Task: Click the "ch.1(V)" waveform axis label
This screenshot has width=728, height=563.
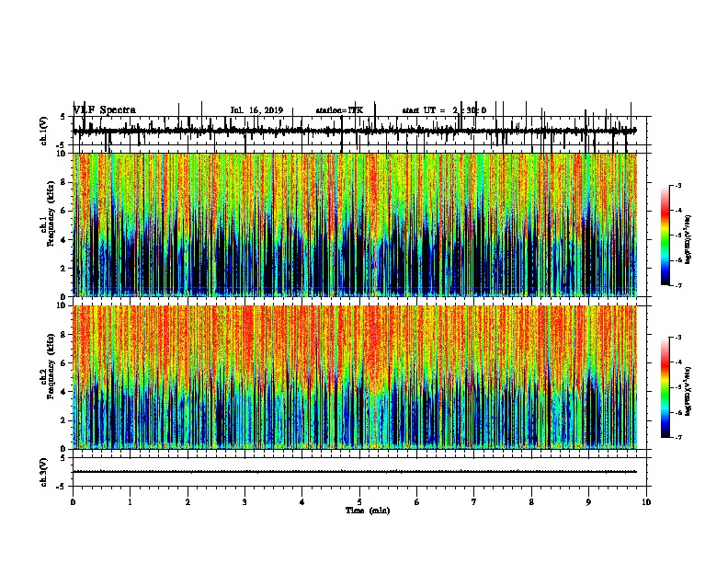Action: point(44,131)
